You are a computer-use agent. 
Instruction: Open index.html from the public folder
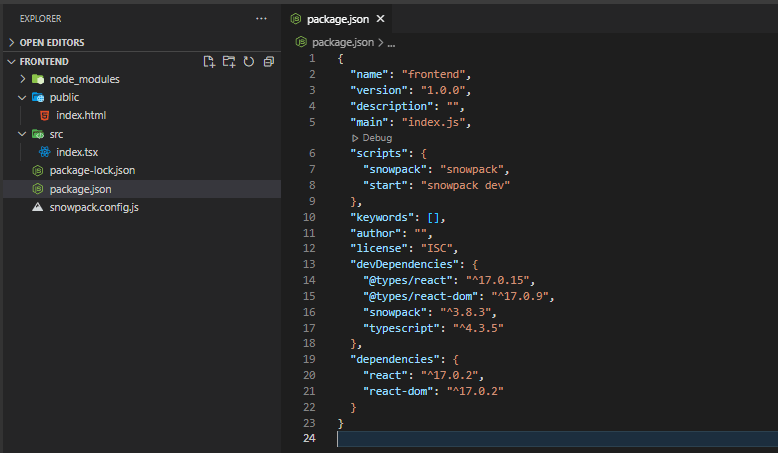(81, 116)
